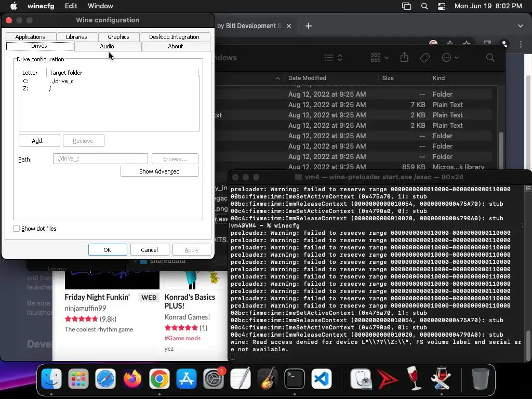Switch to the Graphics tab

pyautogui.click(x=118, y=37)
